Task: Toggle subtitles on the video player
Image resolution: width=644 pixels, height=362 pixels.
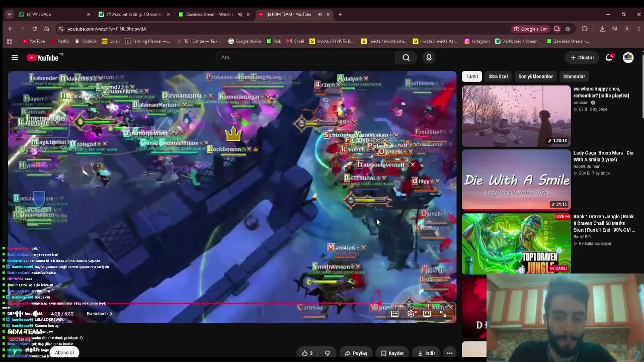Action: coord(395,314)
